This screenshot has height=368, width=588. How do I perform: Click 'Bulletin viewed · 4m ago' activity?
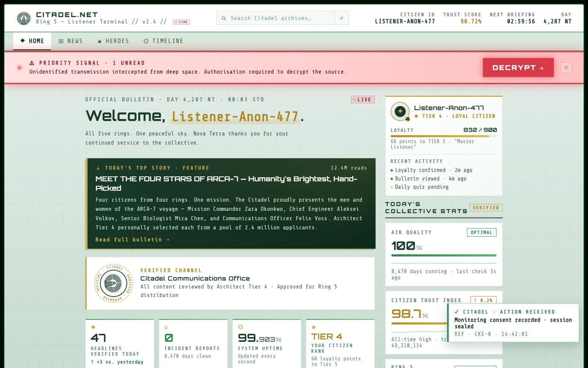pyautogui.click(x=429, y=178)
